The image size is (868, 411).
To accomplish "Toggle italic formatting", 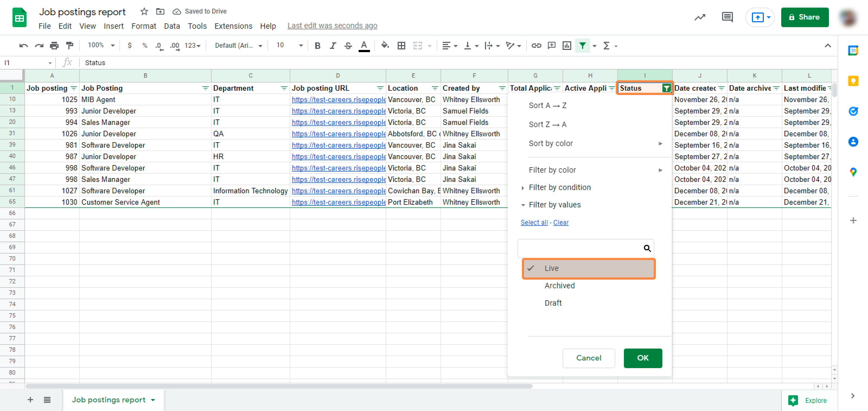I will tap(333, 46).
